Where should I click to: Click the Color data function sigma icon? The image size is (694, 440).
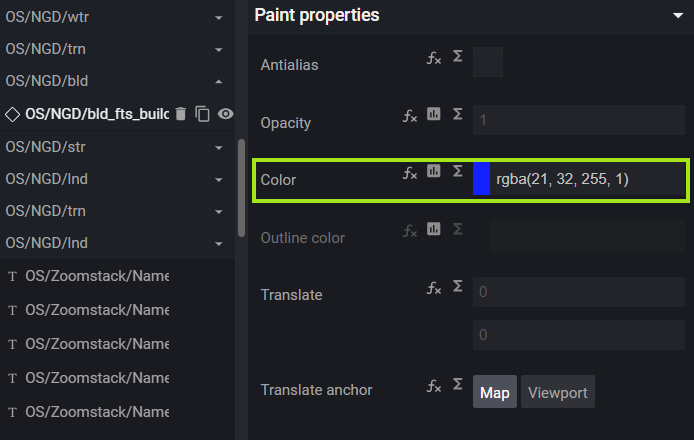coord(457,171)
